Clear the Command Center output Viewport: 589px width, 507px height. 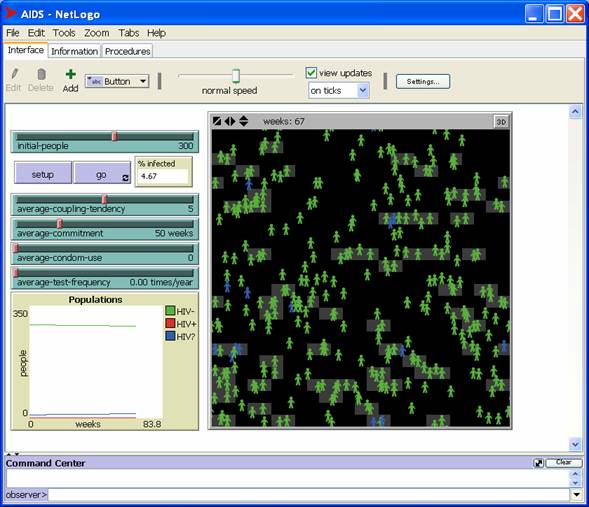pyautogui.click(x=563, y=463)
